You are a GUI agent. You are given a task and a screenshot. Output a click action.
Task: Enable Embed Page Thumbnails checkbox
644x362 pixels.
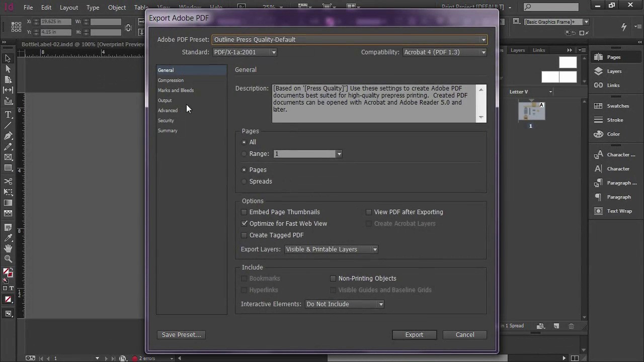[x=245, y=212]
